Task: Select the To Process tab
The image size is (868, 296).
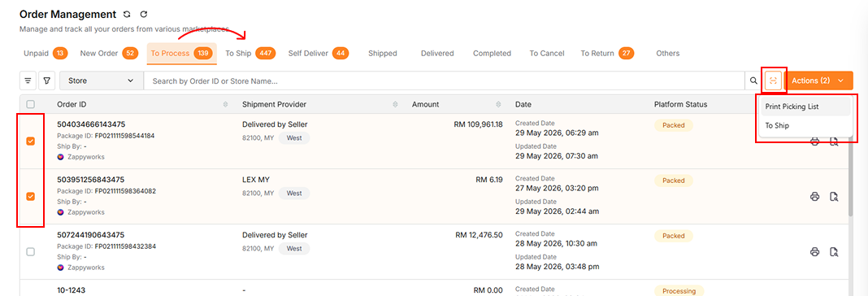Action: point(181,53)
